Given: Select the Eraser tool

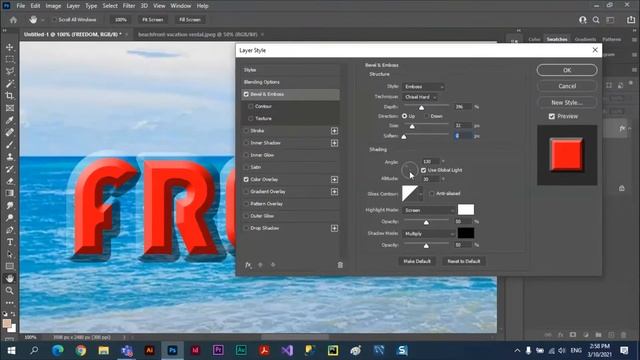Looking at the screenshot, I should click(x=9, y=181).
